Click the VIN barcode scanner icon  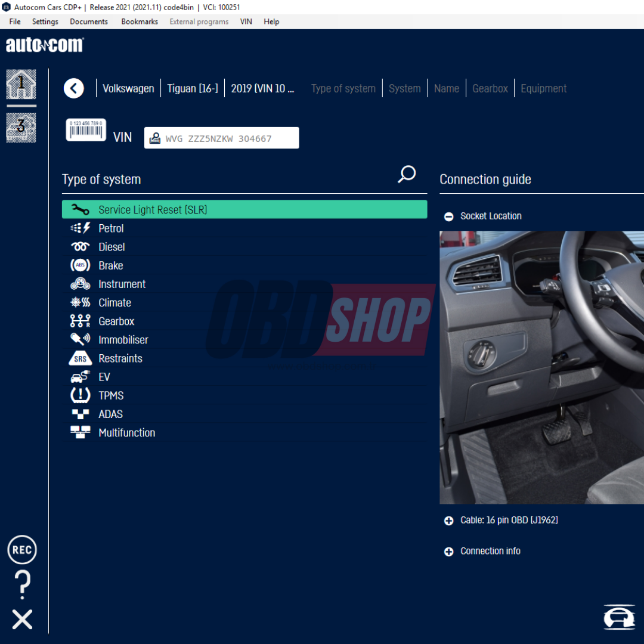click(x=86, y=130)
